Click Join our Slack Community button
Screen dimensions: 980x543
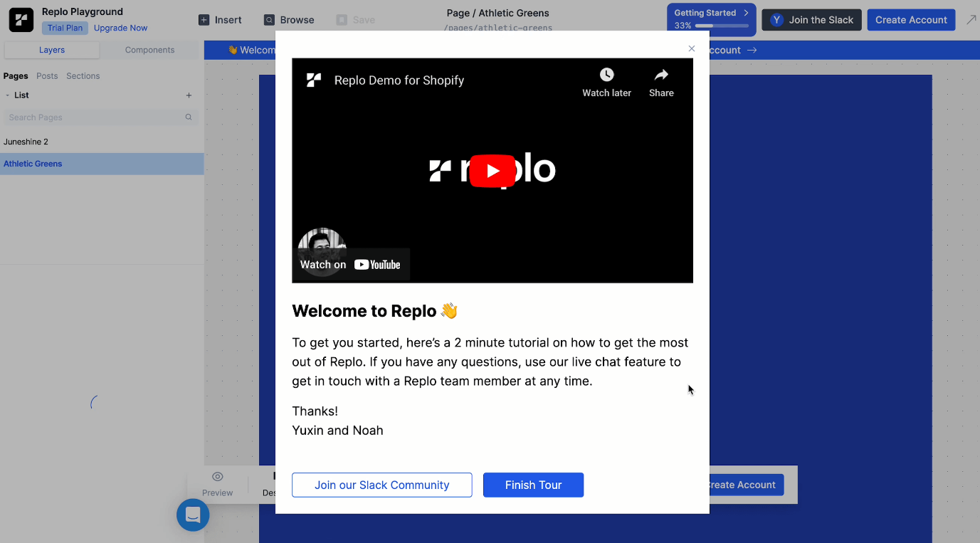(x=381, y=485)
